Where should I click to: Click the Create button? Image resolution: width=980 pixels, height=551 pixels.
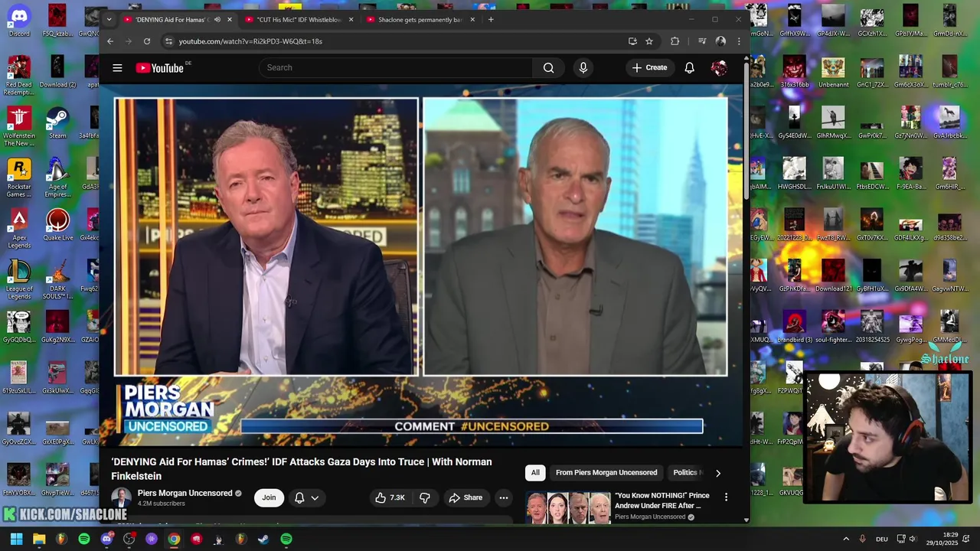(649, 68)
